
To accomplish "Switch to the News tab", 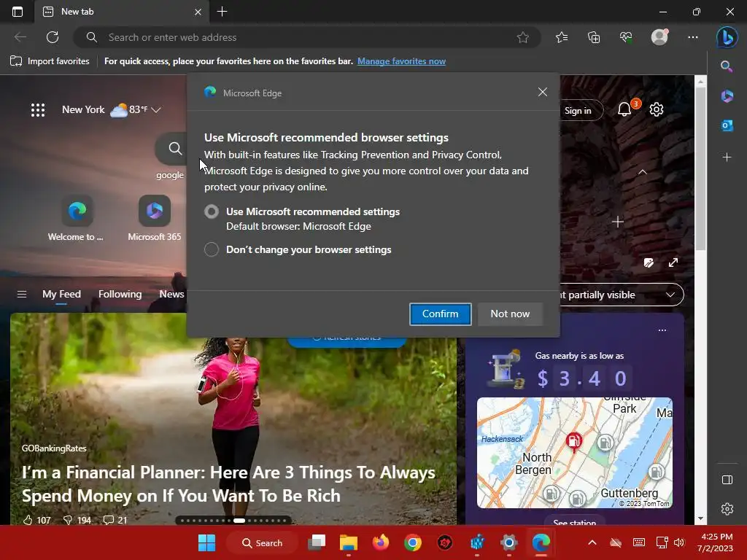I will (x=171, y=295).
